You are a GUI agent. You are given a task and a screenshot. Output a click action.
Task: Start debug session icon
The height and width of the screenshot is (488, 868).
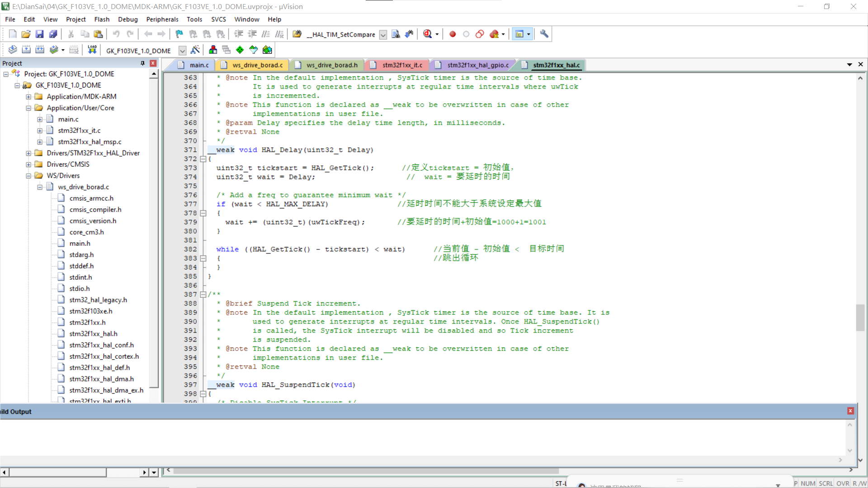(427, 34)
